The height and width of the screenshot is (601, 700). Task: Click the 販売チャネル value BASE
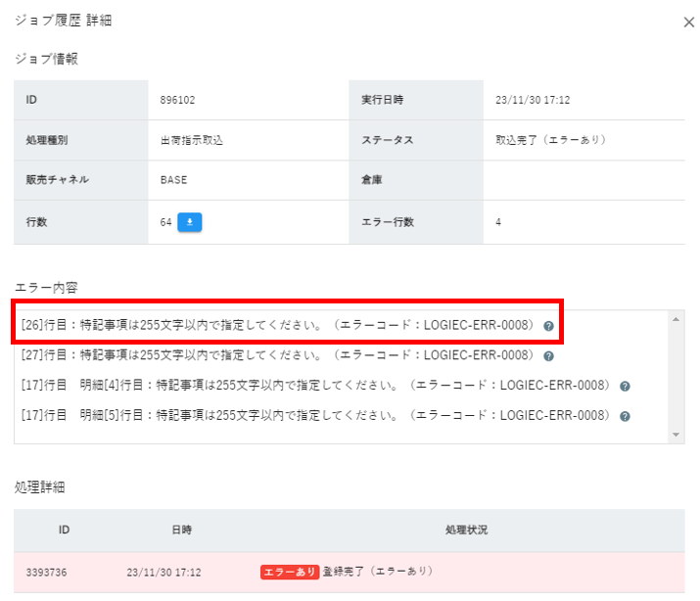(x=173, y=181)
